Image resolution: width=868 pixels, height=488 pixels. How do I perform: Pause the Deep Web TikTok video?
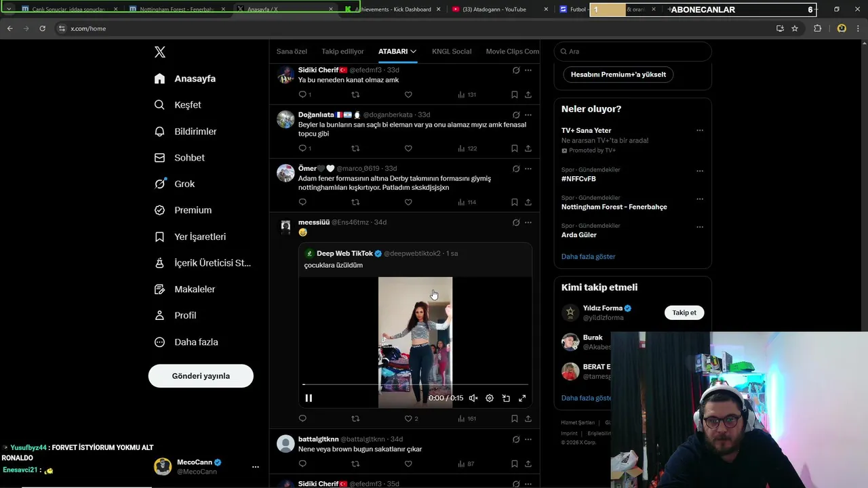tap(309, 399)
